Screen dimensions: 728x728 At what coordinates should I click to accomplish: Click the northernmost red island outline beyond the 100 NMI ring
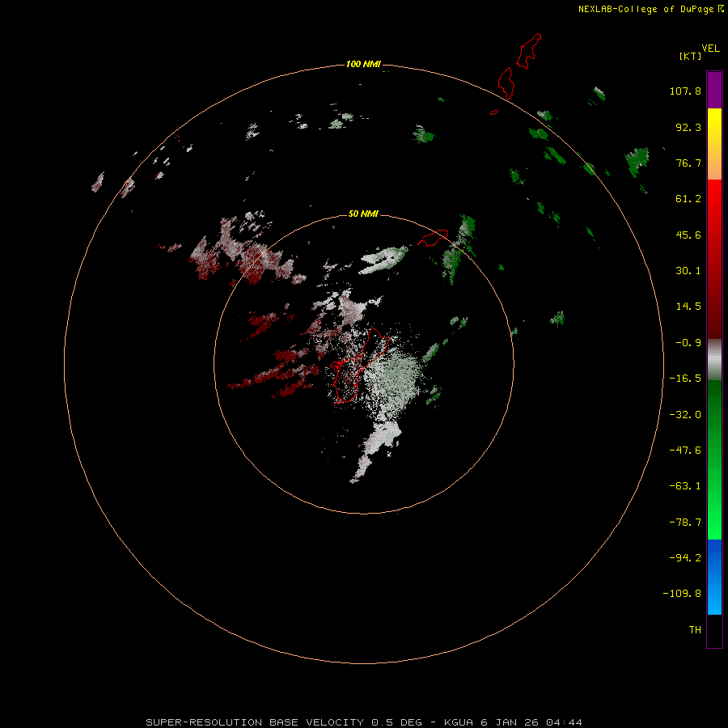pos(529,51)
